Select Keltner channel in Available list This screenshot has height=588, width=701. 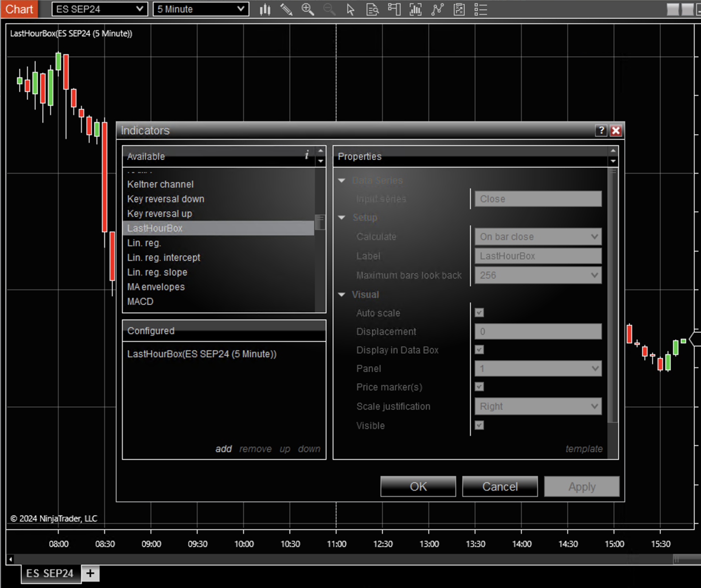click(x=218, y=184)
